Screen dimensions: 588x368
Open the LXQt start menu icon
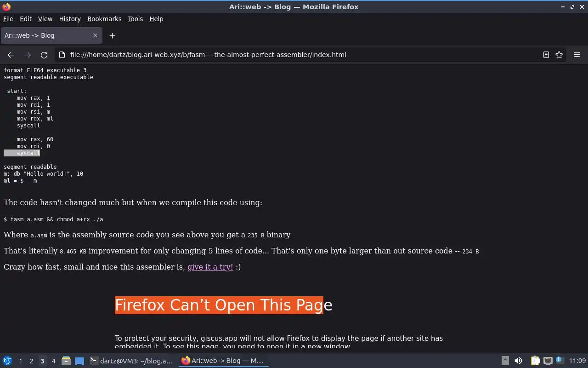coord(7,361)
